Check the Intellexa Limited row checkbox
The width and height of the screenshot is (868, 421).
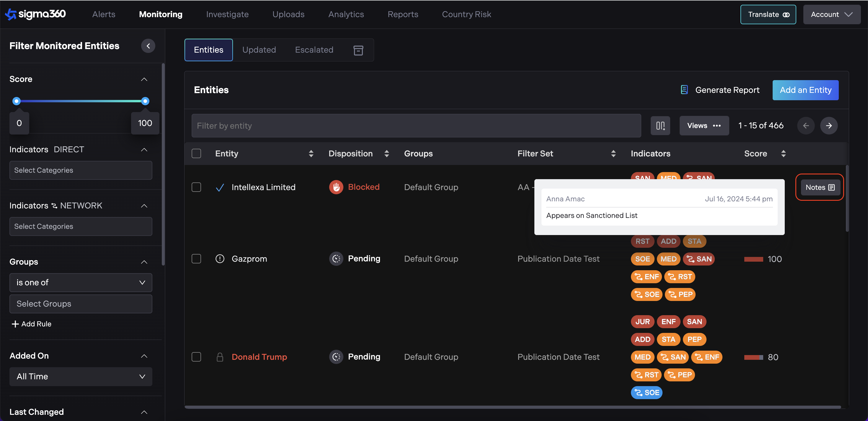coord(196,187)
